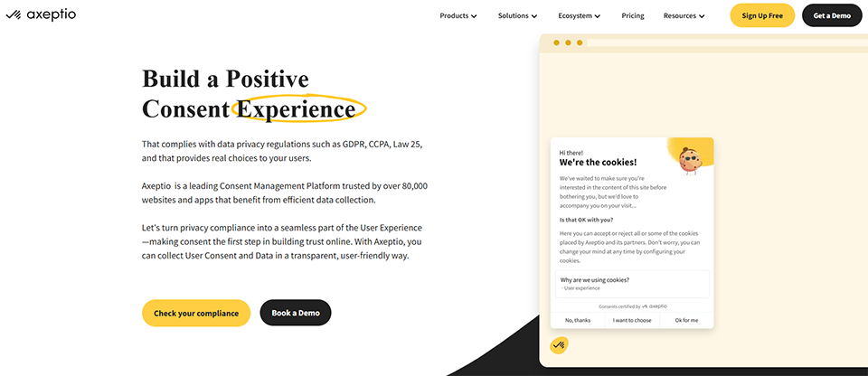Expand Why are we using cookies box
Viewport: 868px width, 376px height.
632,284
